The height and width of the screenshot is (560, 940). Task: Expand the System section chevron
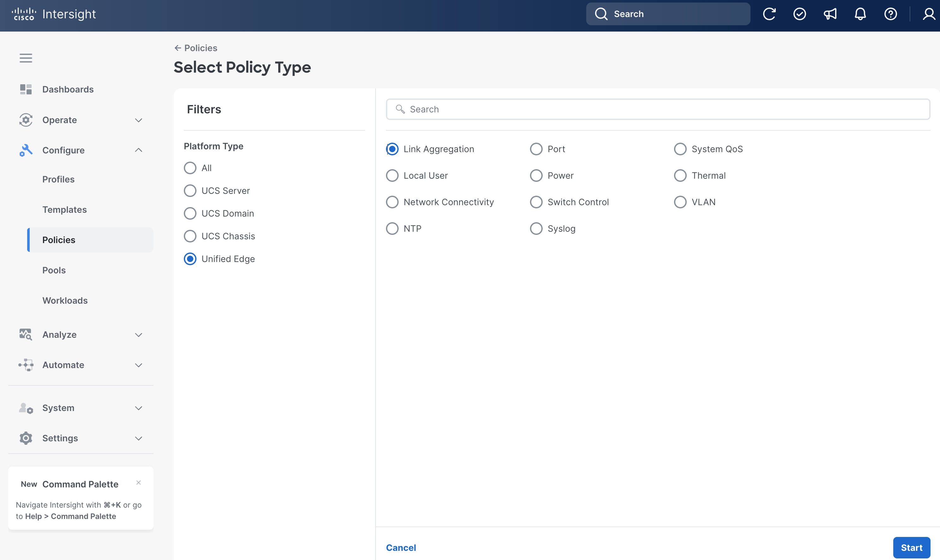[139, 408]
